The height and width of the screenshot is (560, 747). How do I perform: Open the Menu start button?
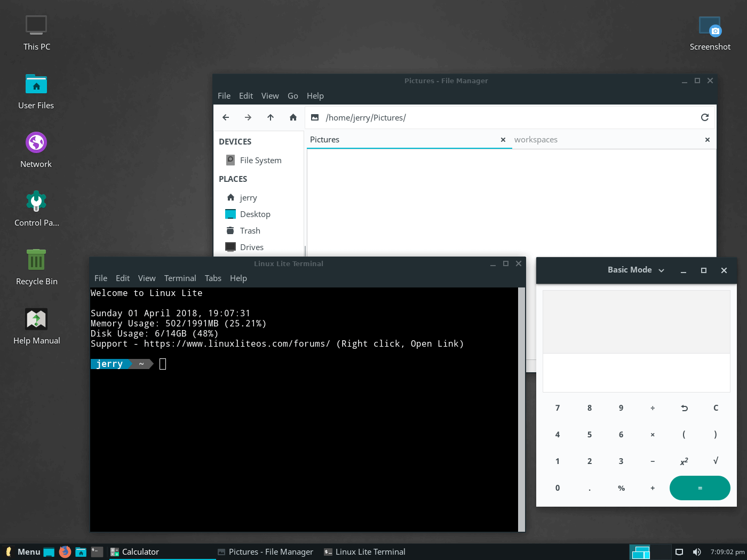click(23, 552)
